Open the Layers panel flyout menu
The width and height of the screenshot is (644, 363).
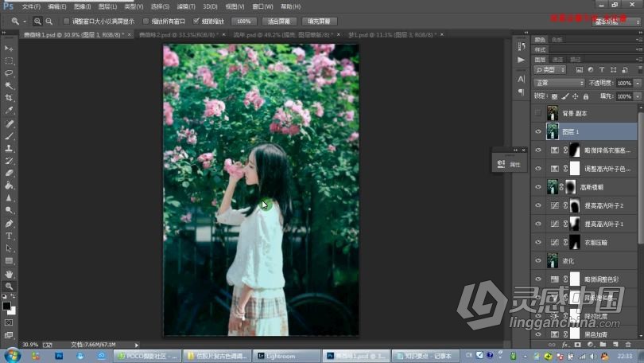tap(638, 60)
